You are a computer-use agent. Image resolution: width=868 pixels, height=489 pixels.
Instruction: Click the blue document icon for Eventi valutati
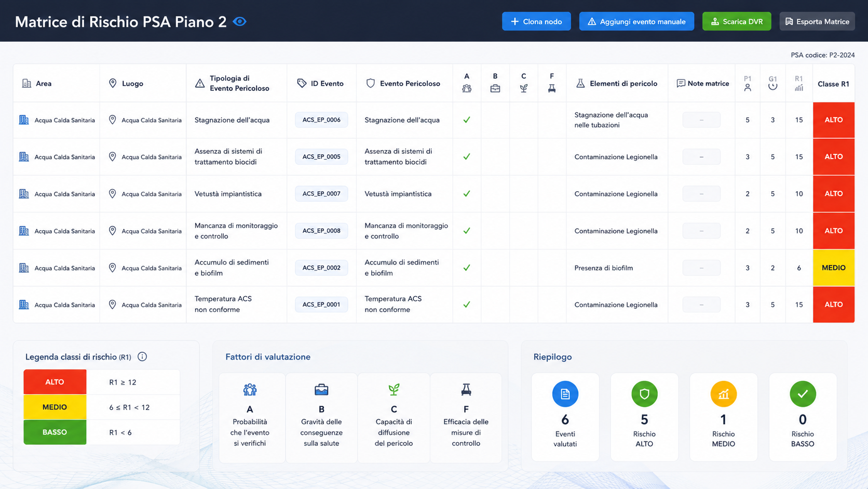[x=565, y=394]
